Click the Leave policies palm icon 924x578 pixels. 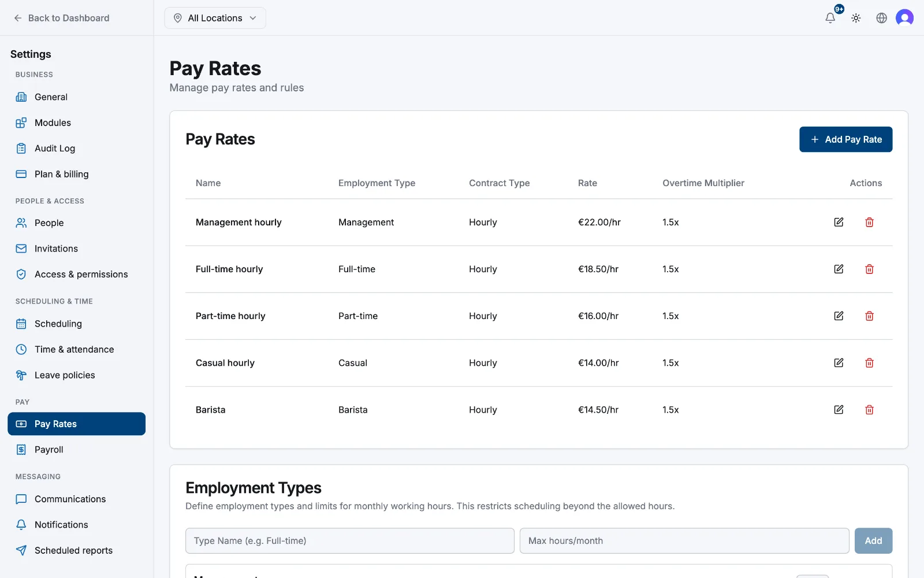[x=21, y=375]
